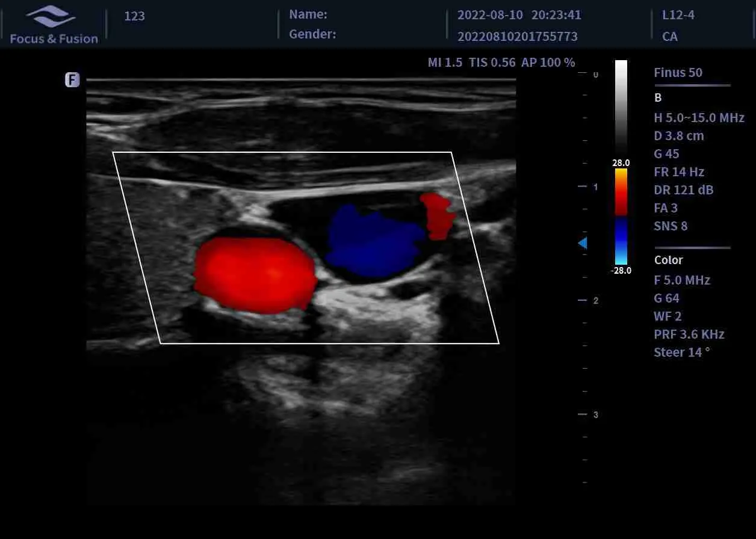Select the L12-4 probe label
This screenshot has height=539, width=756.
tap(678, 15)
